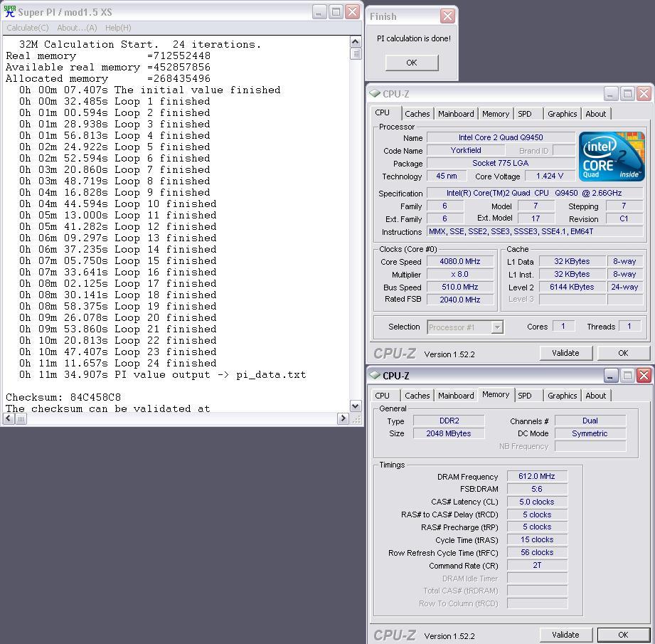Select the Graphics tab in upper CPU-Z window
655x644 pixels.
pyautogui.click(x=563, y=114)
